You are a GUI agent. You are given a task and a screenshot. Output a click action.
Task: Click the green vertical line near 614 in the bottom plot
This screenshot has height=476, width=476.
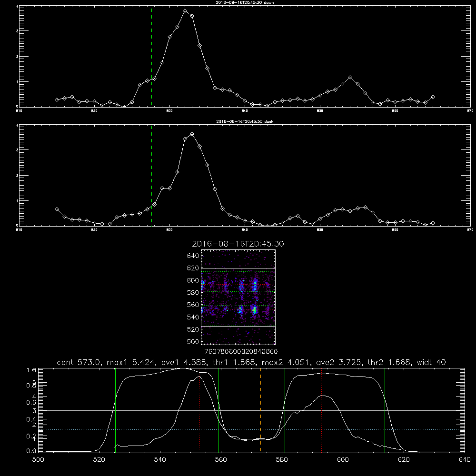point(385,410)
